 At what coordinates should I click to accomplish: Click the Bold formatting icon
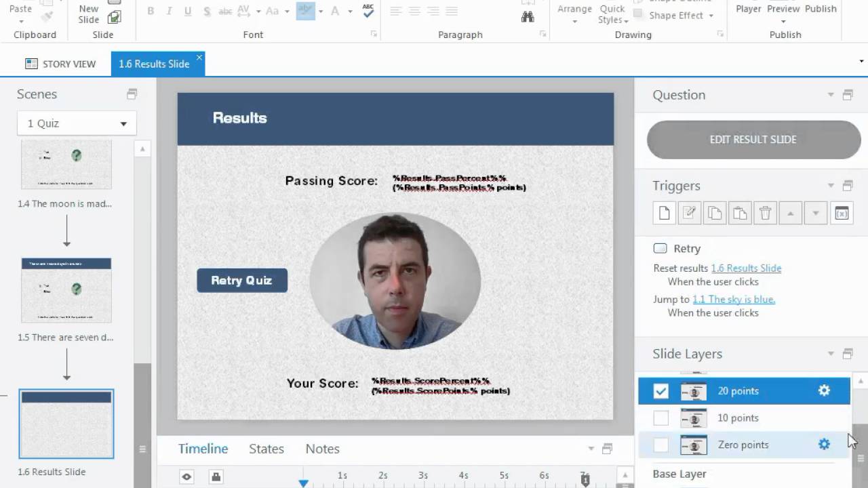click(151, 11)
